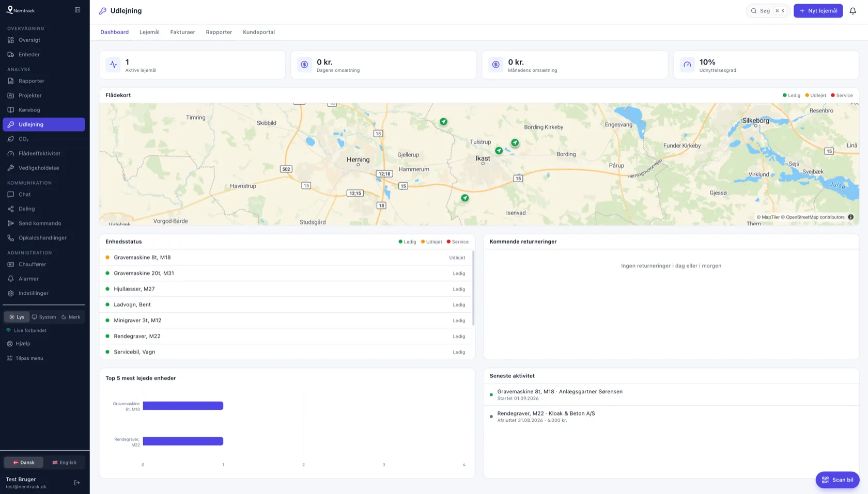
Task: Click the Aktive lejemål pulse icon
Action: pyautogui.click(x=113, y=65)
